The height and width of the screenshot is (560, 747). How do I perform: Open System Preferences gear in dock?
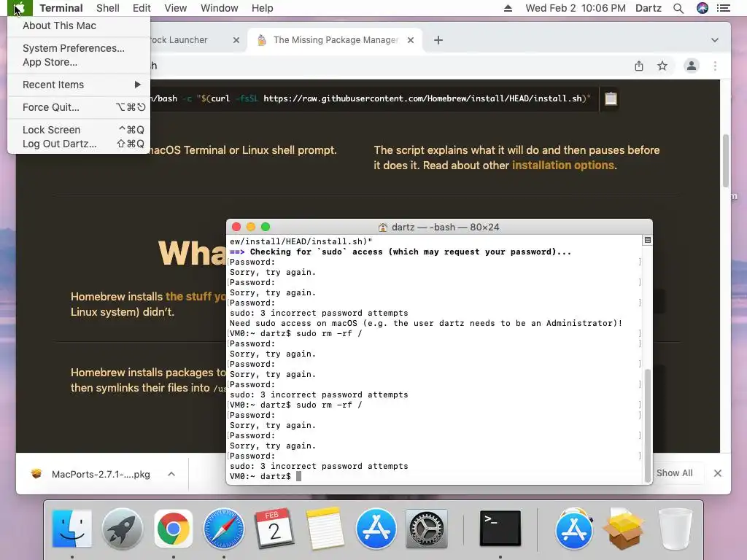point(426,528)
